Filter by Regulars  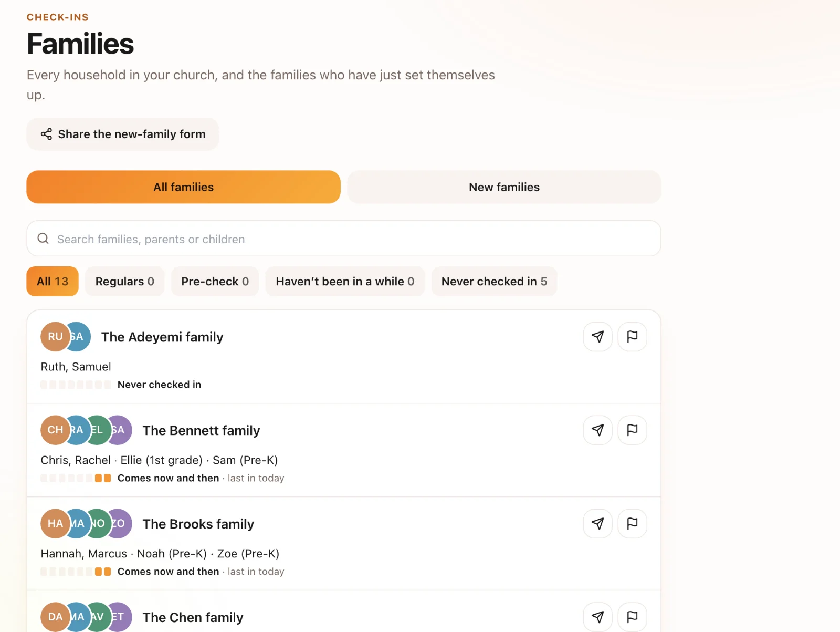[125, 281]
